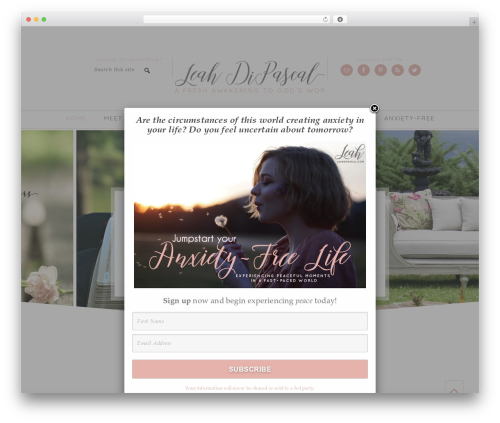The image size is (500, 423).
Task: Click the pink flower slider image
Action: pos(47,217)
